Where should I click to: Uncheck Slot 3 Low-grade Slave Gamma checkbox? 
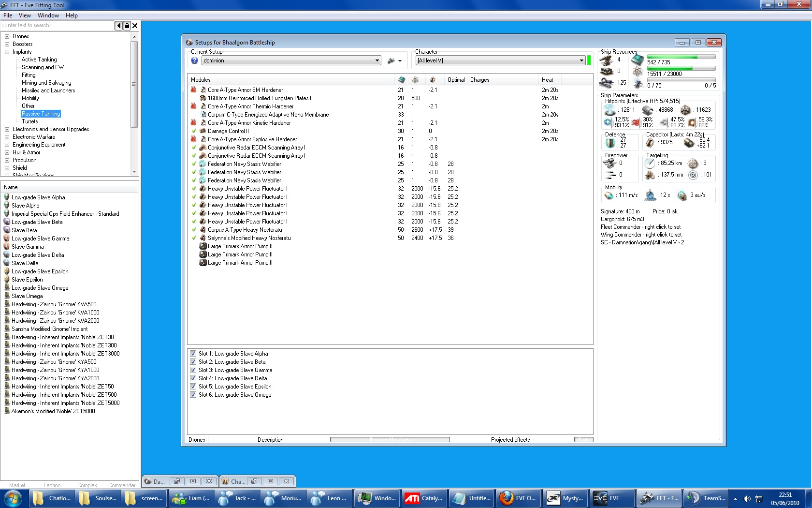click(193, 370)
